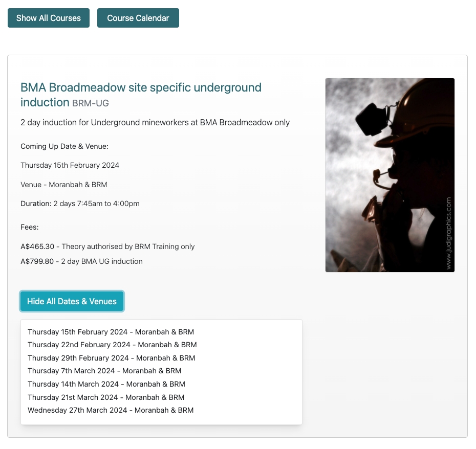
Task: Select the Thursday 7th March 2024 date
Action: (104, 371)
